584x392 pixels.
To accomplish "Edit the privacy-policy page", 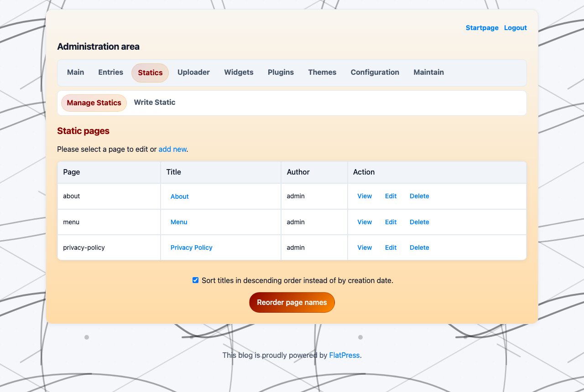I will (391, 248).
